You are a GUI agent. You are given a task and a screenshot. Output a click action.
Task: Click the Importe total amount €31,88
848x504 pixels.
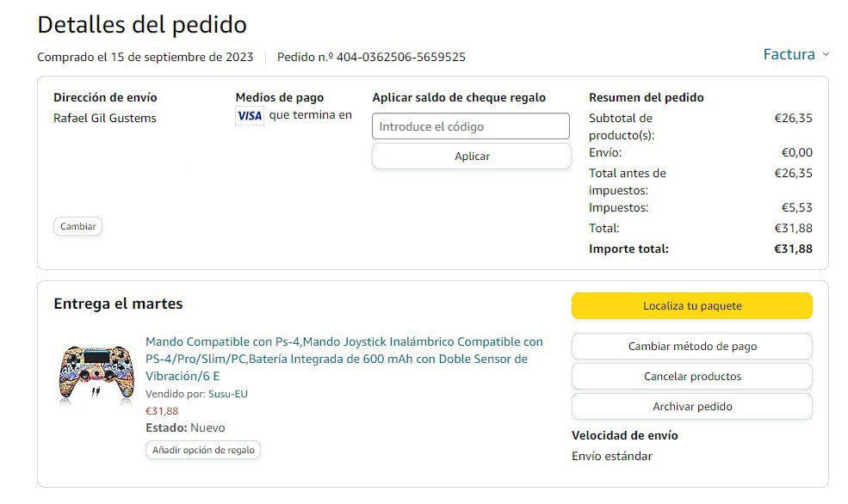click(x=792, y=249)
